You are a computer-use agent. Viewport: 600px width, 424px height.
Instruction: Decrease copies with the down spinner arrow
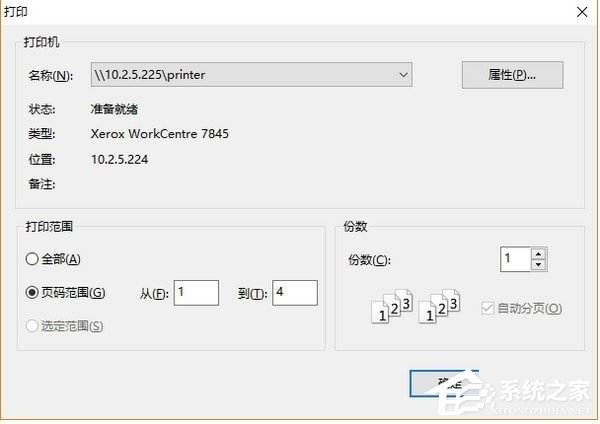[x=539, y=266]
